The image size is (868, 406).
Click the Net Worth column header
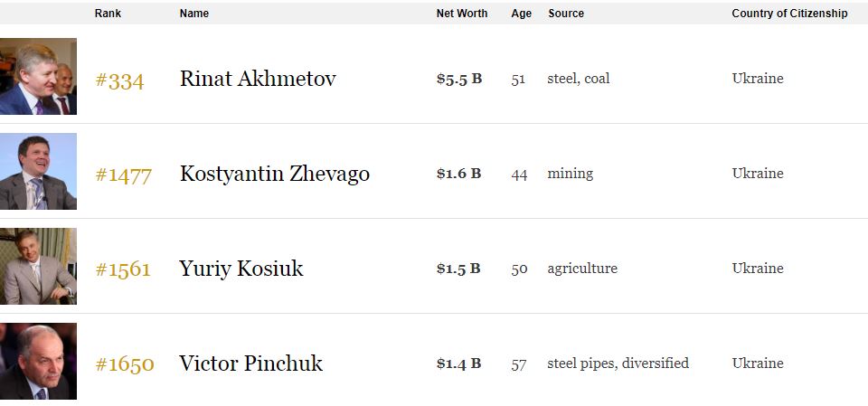point(461,14)
